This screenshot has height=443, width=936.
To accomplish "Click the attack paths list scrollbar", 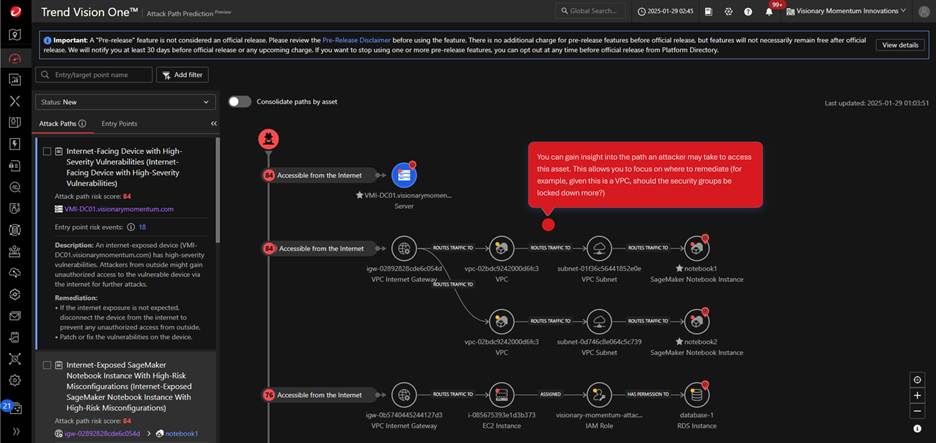I will pos(217,191).
